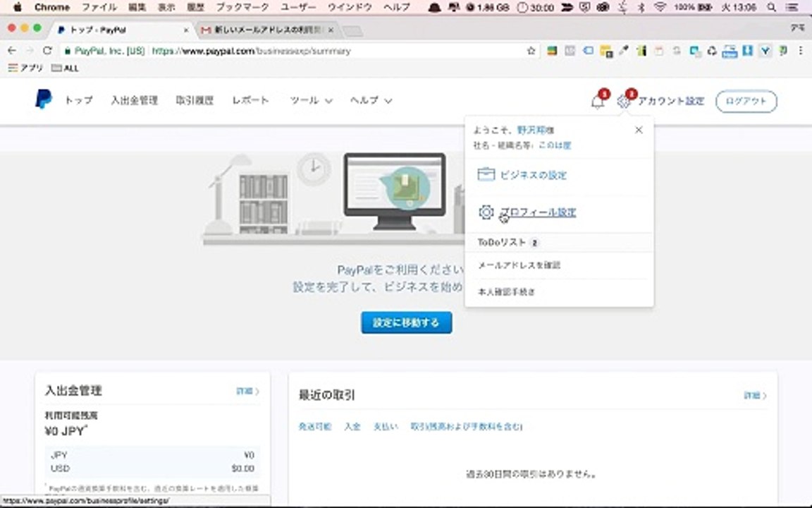Screen dimensions: 812x508
Task: Open a new browser tab
Action: (x=352, y=31)
